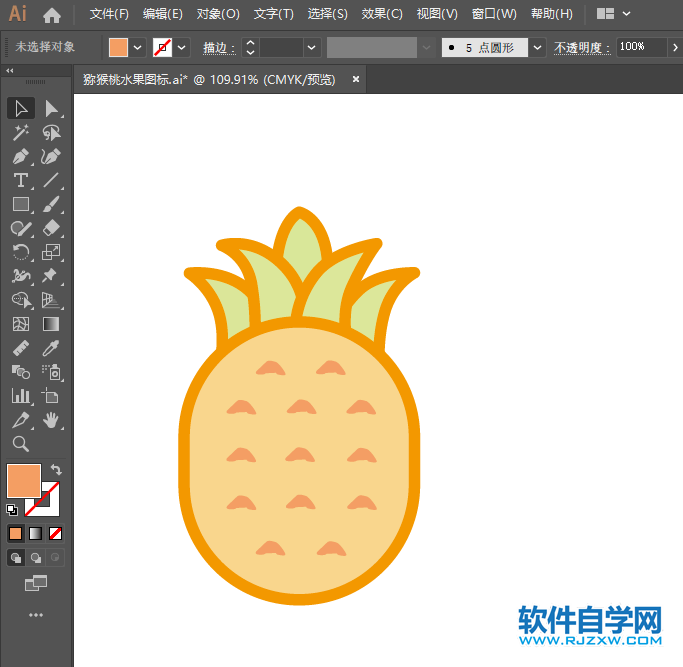Enable Draw Inside mode
This screenshot has height=667, width=683.
click(x=55, y=558)
